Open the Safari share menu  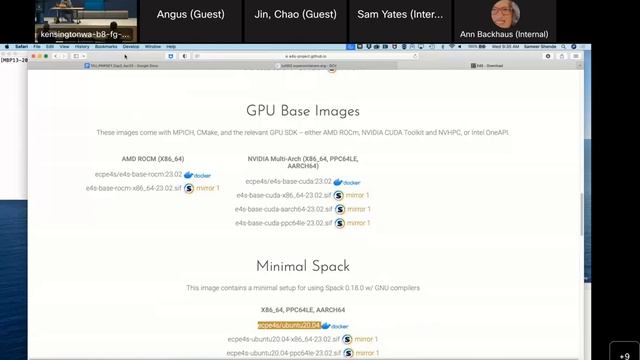click(x=562, y=56)
